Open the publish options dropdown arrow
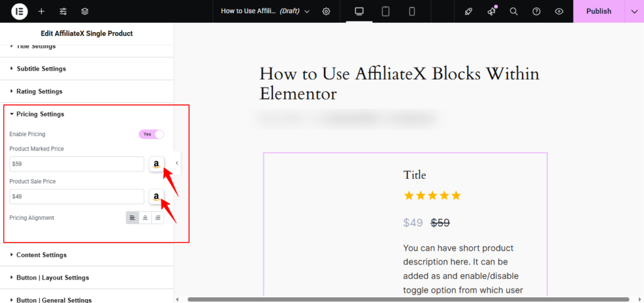 coord(634,11)
